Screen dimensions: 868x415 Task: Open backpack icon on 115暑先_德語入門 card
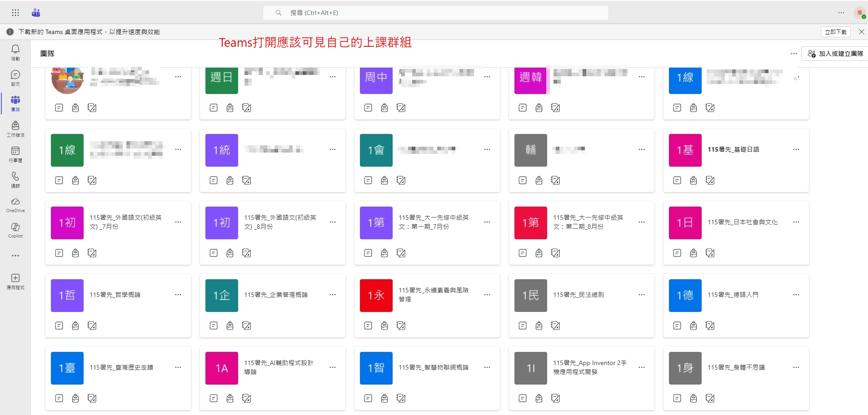point(693,326)
